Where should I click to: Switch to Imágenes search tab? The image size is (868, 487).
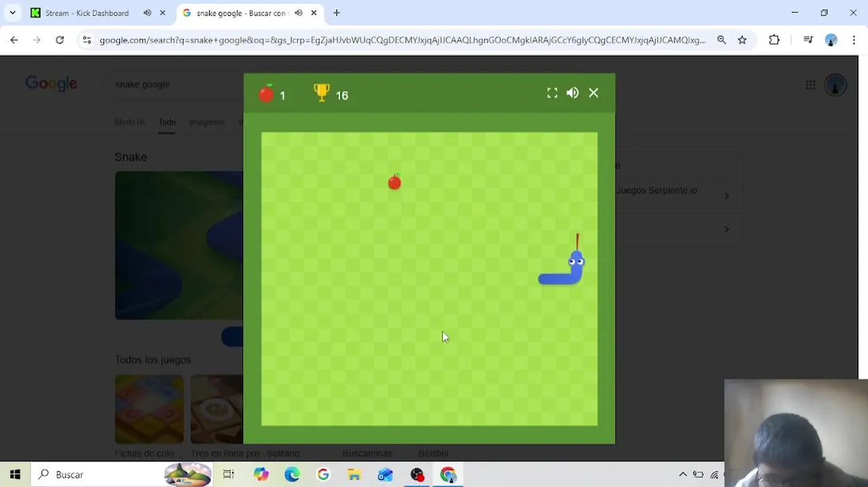(x=206, y=122)
